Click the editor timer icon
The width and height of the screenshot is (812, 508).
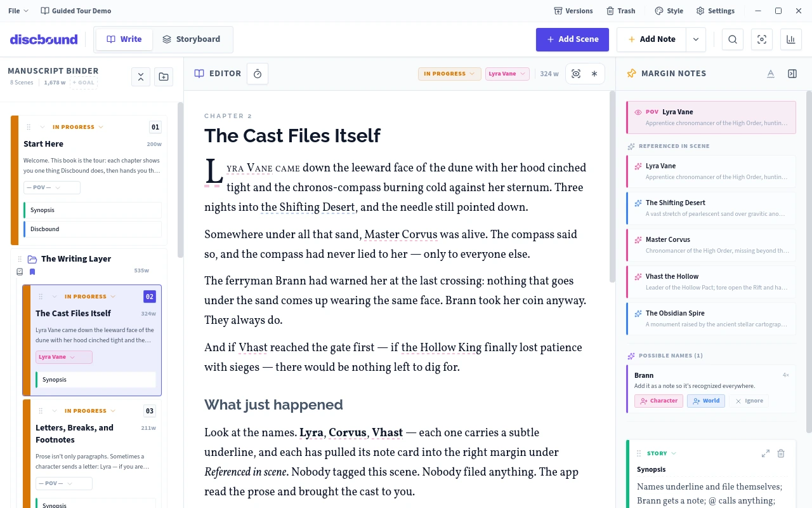click(258, 74)
